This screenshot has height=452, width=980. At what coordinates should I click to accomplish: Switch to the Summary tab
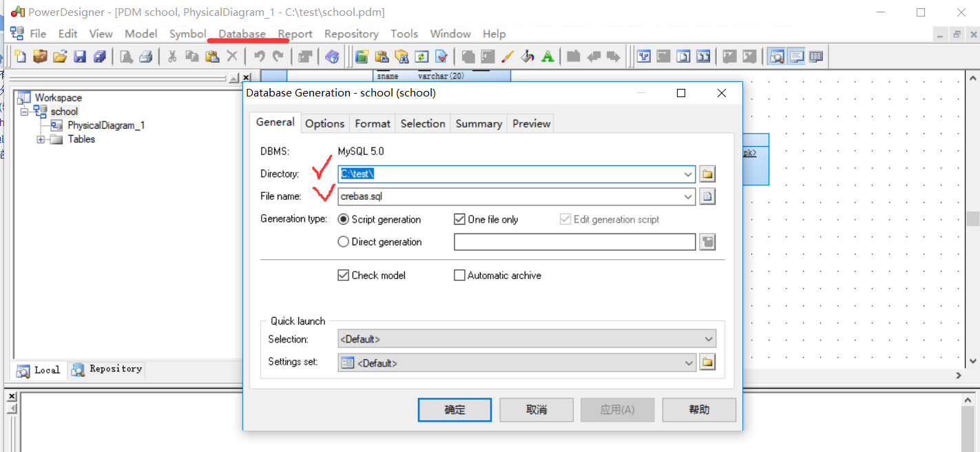479,123
